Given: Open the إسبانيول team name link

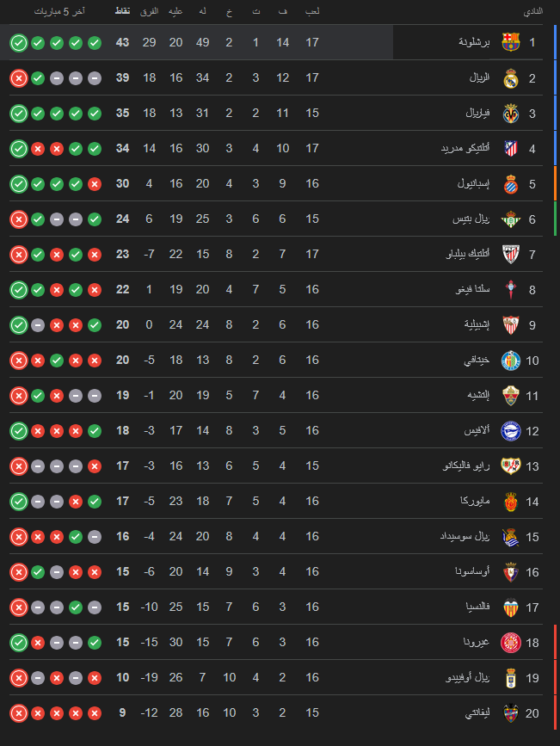Looking at the screenshot, I should pyautogui.click(x=472, y=183).
